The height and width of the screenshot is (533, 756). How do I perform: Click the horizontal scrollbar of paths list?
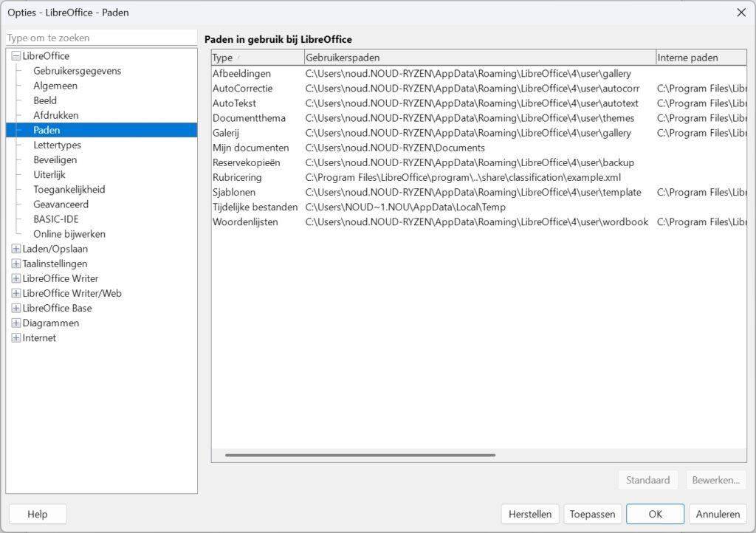tap(360, 455)
